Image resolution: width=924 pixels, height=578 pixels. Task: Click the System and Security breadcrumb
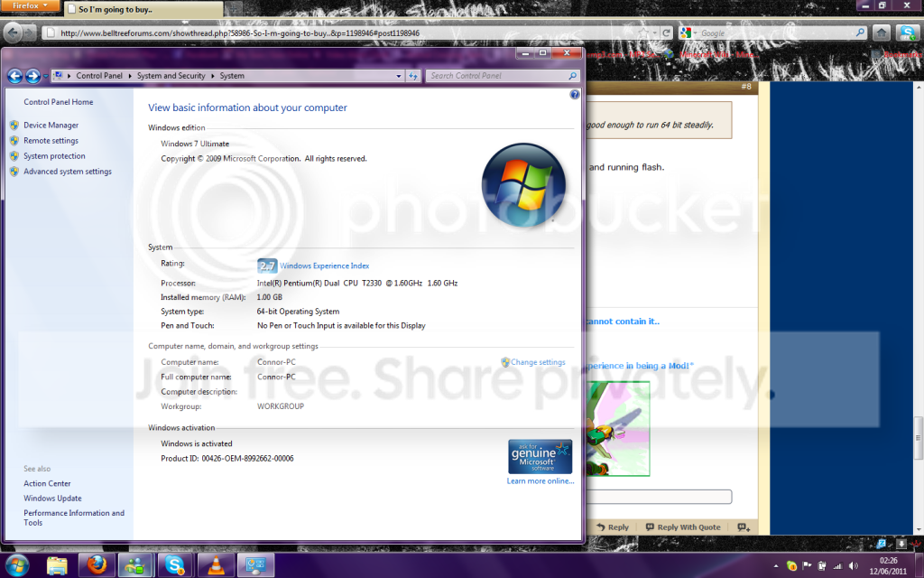[x=171, y=76]
